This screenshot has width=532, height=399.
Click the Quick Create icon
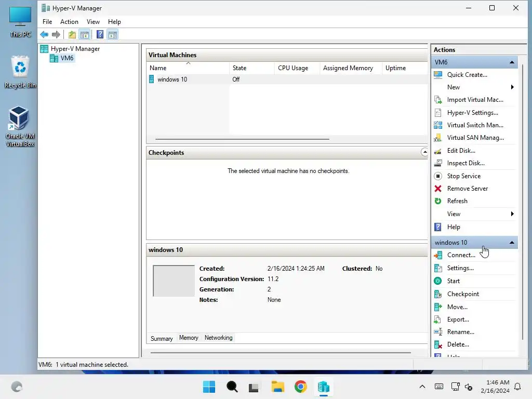click(438, 75)
